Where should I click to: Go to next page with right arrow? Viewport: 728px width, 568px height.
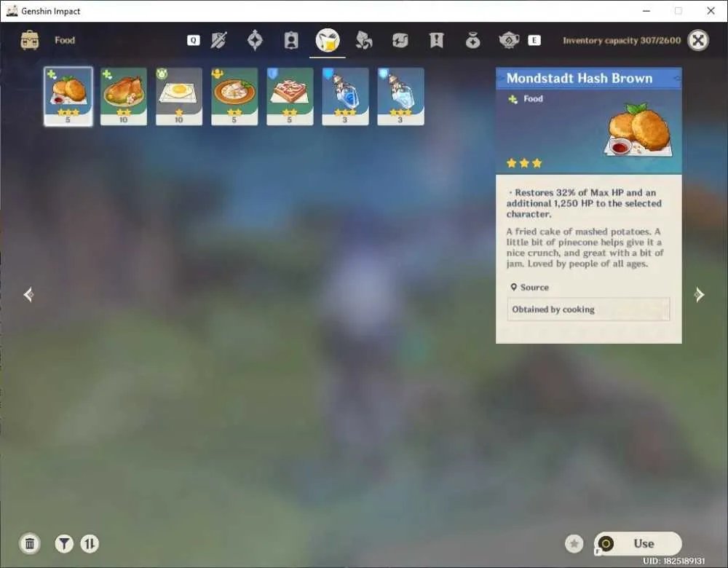(699, 294)
